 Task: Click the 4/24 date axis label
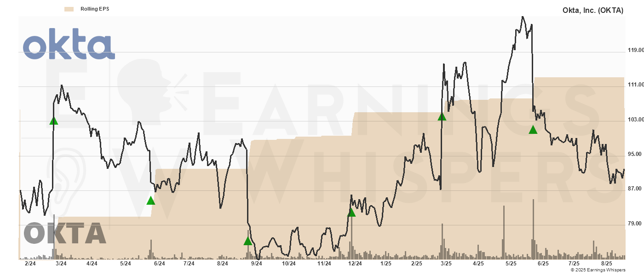click(92, 264)
